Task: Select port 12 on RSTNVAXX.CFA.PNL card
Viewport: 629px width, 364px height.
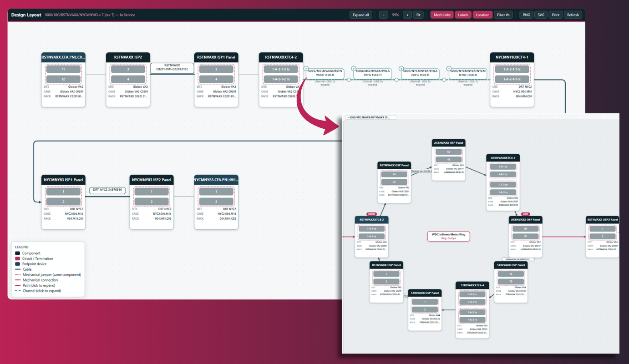Action: coord(63,79)
